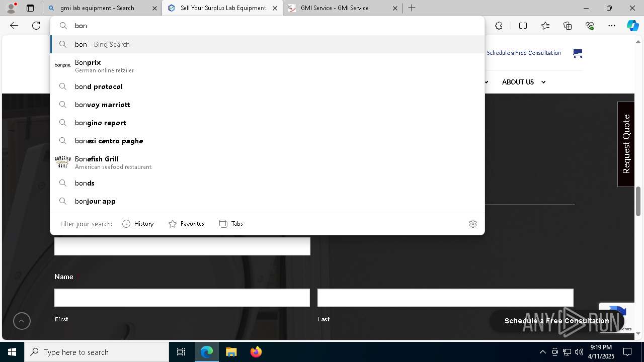Switch to GMI Service tab
644x362 pixels.
click(x=343, y=8)
